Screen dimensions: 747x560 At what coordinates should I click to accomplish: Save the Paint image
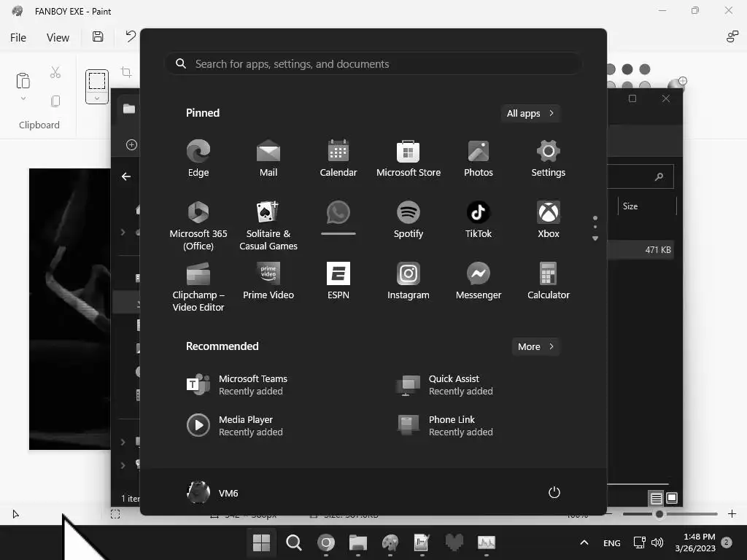pyautogui.click(x=98, y=36)
